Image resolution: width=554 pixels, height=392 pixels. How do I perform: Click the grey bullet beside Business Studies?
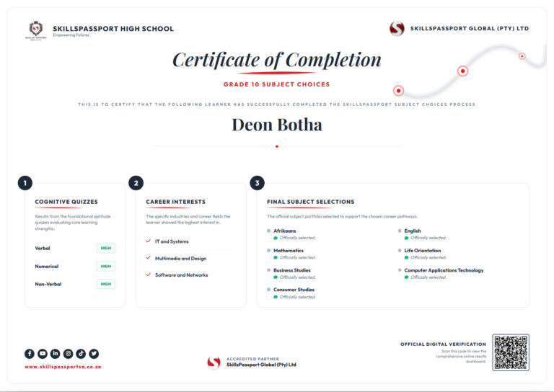click(x=268, y=270)
